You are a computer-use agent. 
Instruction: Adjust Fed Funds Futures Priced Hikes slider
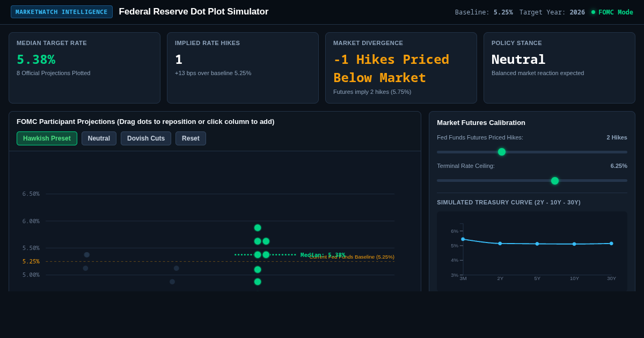502,152
